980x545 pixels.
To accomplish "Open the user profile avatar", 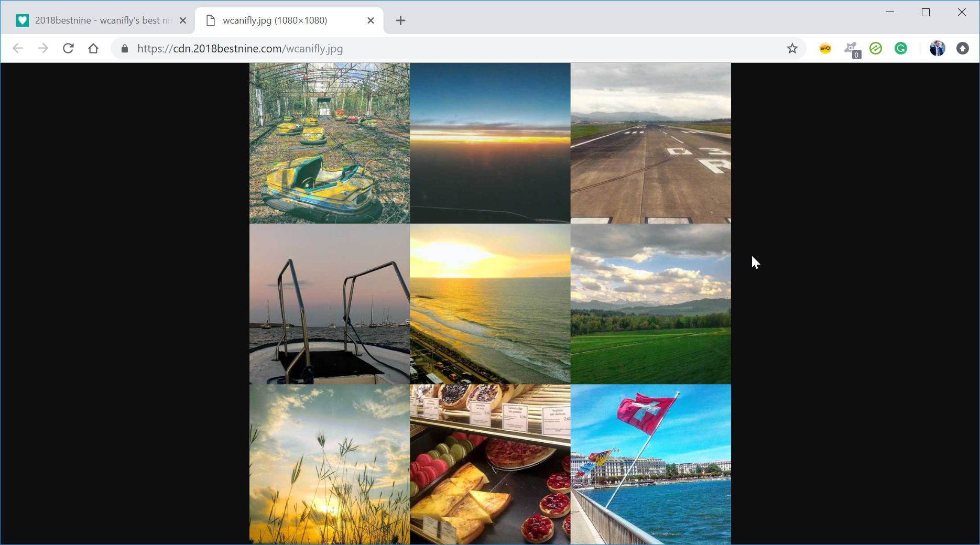I will [937, 49].
